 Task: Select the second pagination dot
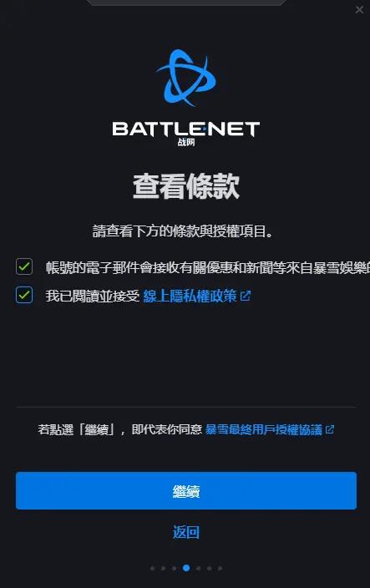pyautogui.click(x=164, y=568)
